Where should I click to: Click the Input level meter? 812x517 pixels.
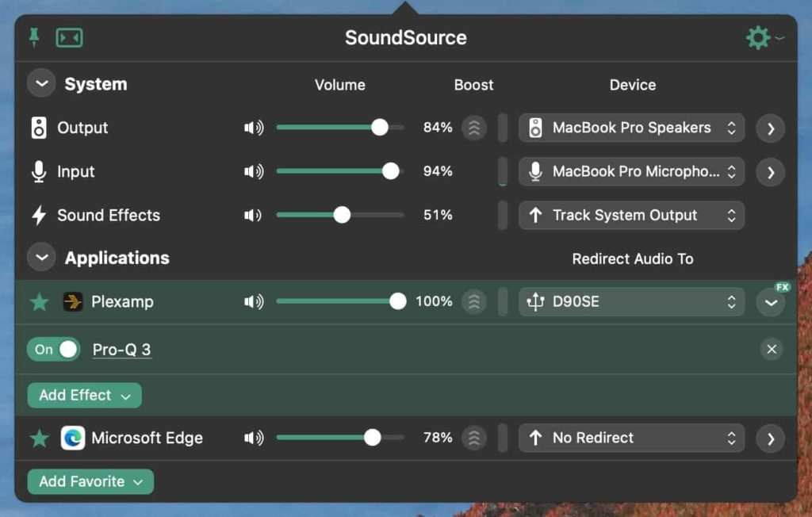[x=502, y=171]
